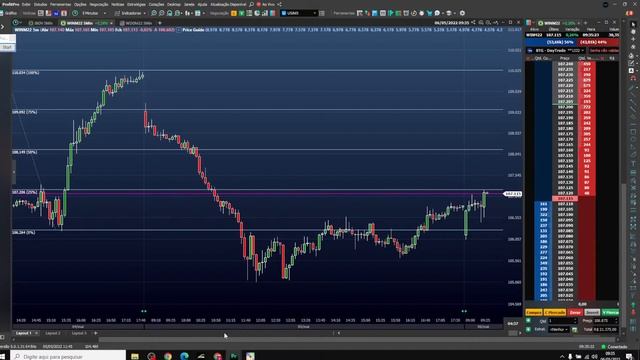The height and width of the screenshot is (360, 640).
Task: Click the C. Mercado buy at market button
Action: [x=555, y=312]
